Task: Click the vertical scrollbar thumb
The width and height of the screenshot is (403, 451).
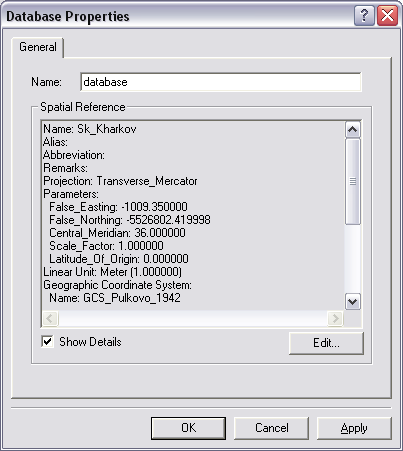Action: 353,182
